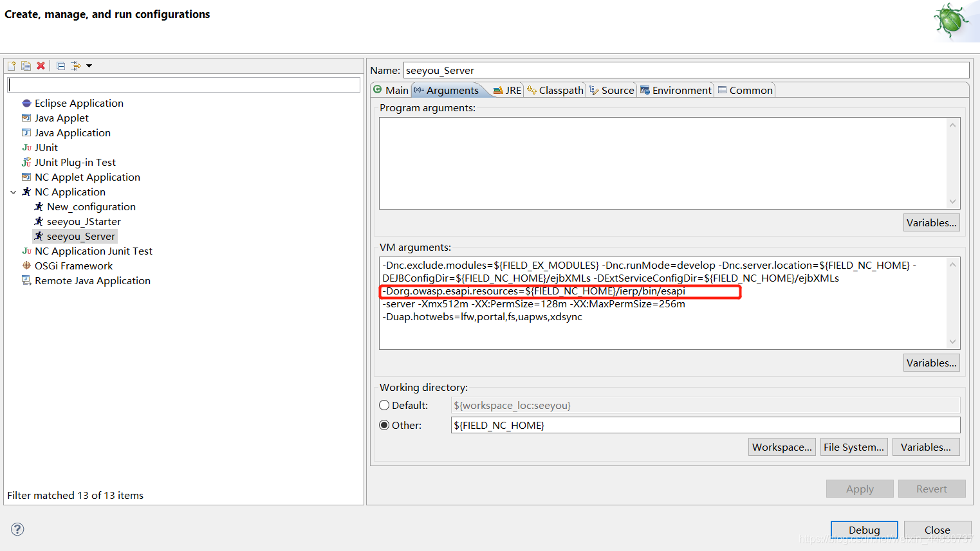The image size is (980, 551).
Task: Open the launch configuration filter options
Action: pyautogui.click(x=75, y=65)
